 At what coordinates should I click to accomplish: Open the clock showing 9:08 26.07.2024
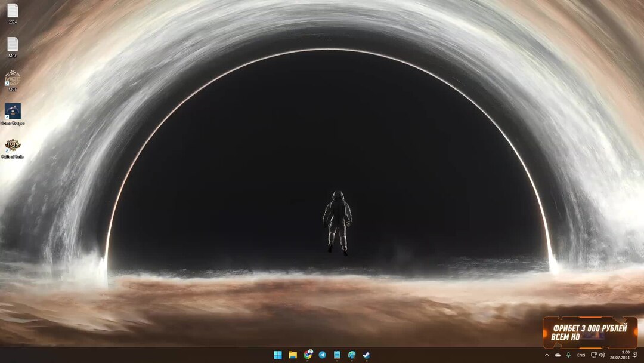click(x=620, y=355)
